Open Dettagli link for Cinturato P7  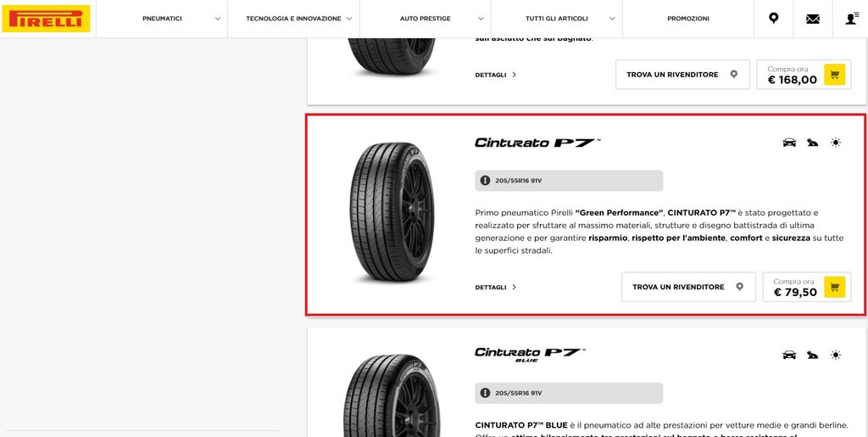pyautogui.click(x=495, y=287)
